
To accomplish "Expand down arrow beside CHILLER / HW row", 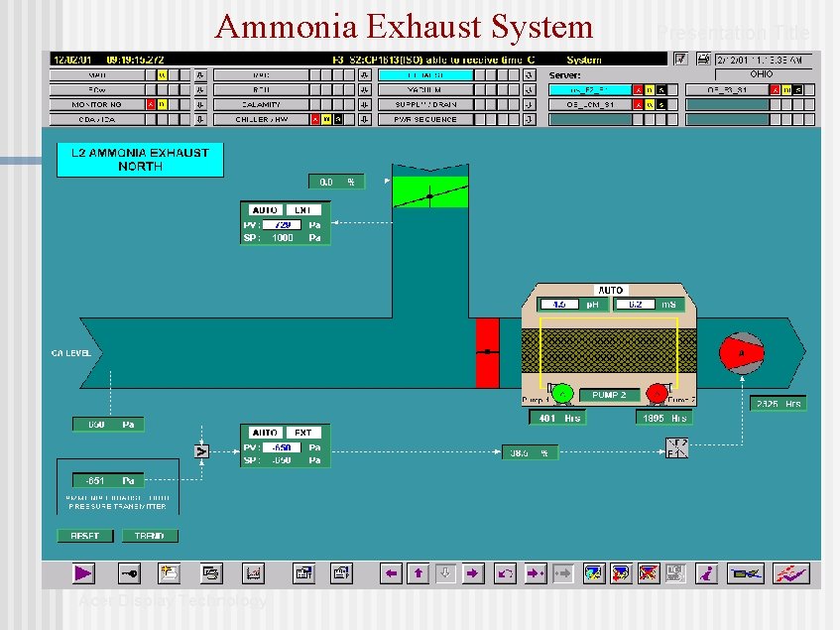I will point(364,119).
